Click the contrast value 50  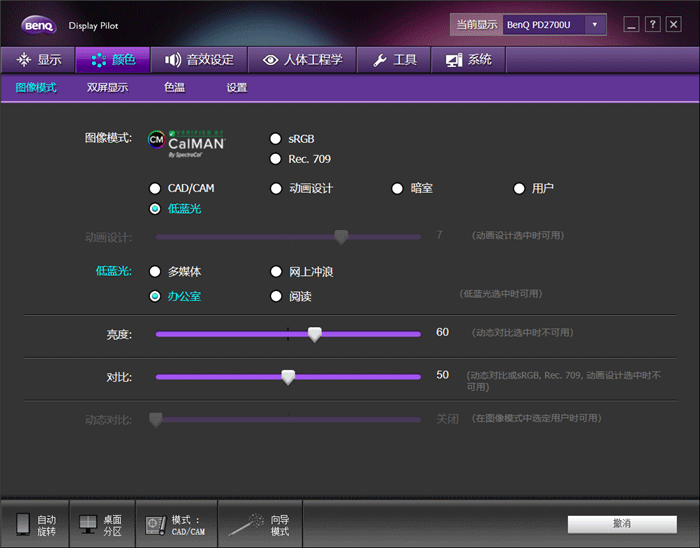coord(442,375)
